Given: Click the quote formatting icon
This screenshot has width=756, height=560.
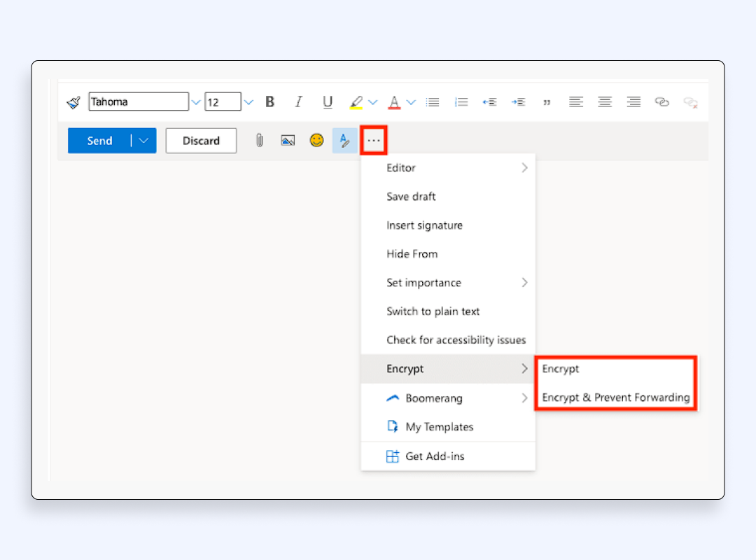Looking at the screenshot, I should (547, 102).
